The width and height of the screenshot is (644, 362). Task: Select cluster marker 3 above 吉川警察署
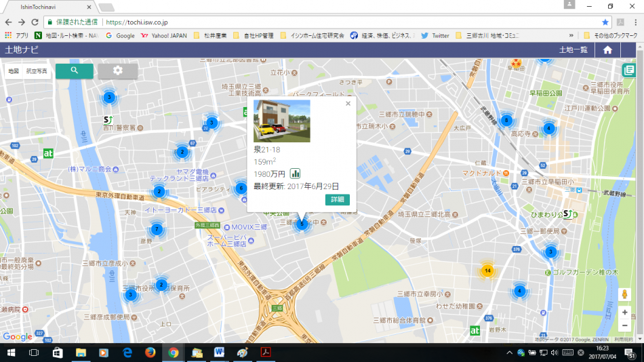pos(109,98)
